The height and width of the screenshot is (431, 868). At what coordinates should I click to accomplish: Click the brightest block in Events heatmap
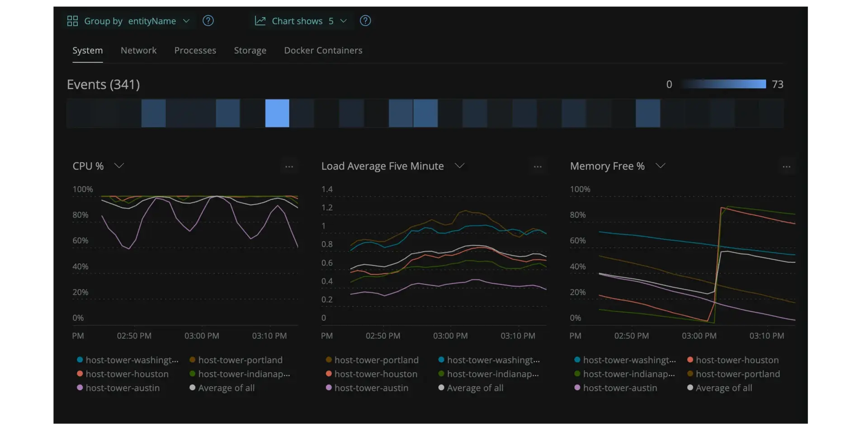click(x=277, y=113)
